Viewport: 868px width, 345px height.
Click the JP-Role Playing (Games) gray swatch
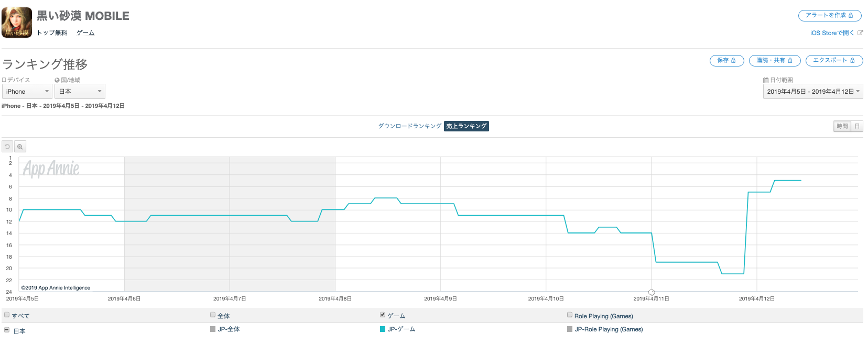coord(570,329)
